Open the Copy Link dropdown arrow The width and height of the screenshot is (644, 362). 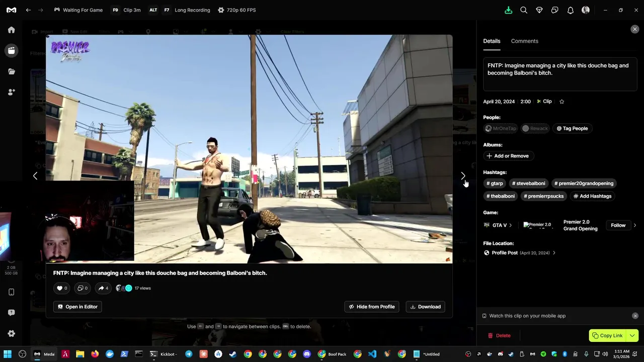pyautogui.click(x=632, y=335)
